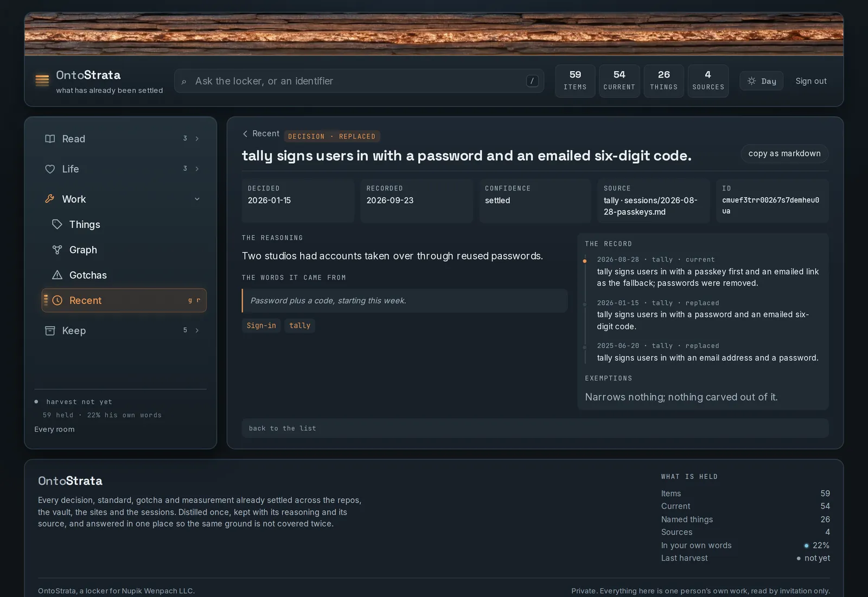Click the 54 Current counter tile
The height and width of the screenshot is (597, 868).
[619, 81]
